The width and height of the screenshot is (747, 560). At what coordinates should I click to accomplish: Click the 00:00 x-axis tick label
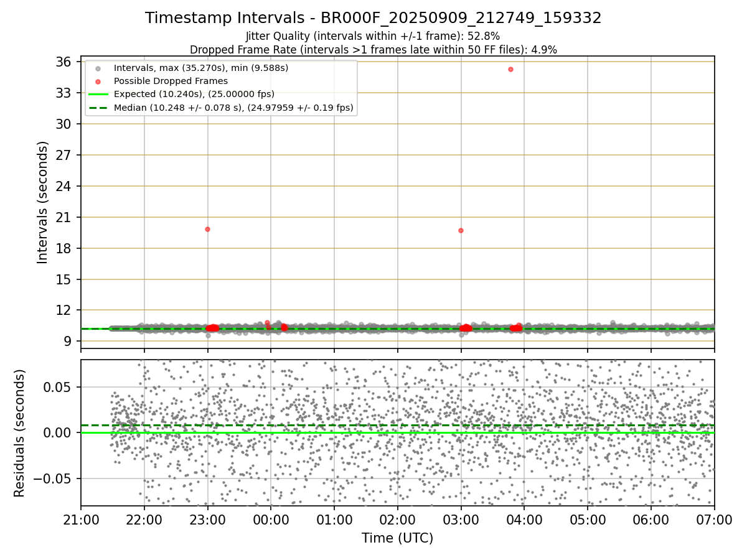click(271, 520)
